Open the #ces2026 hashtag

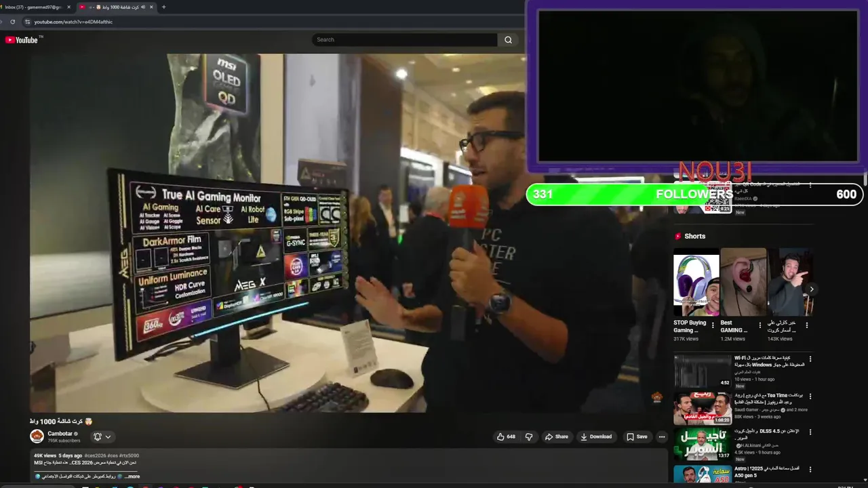tap(95, 455)
